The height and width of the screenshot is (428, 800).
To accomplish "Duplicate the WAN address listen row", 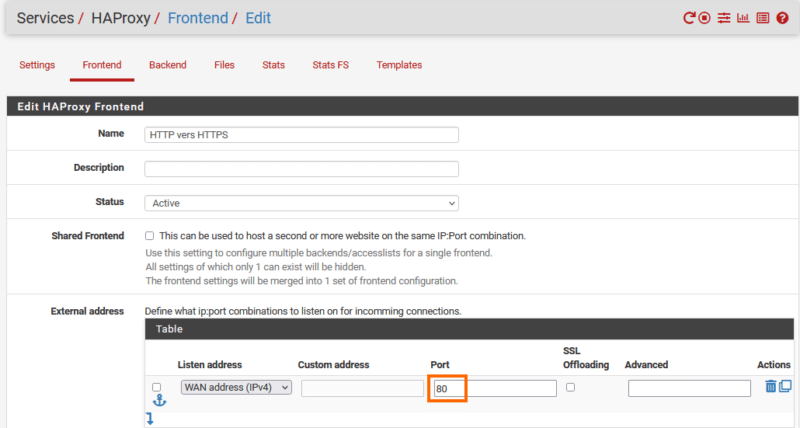I will point(785,387).
